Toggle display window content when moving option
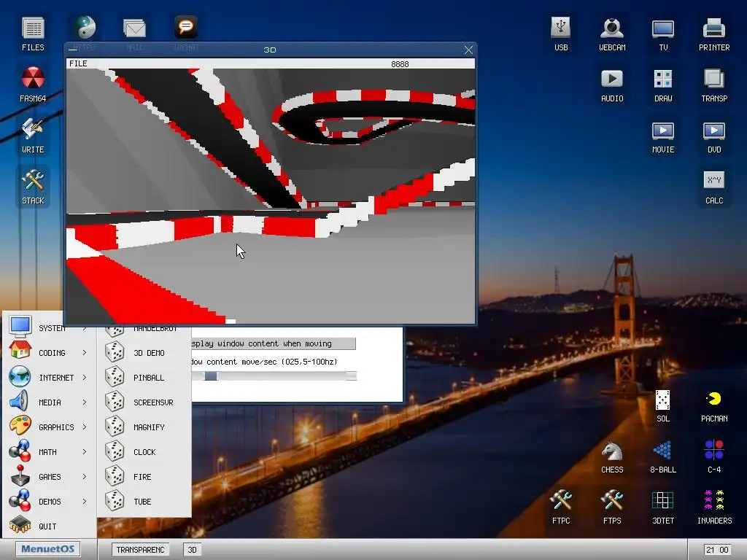This screenshot has width=747, height=560. point(274,343)
